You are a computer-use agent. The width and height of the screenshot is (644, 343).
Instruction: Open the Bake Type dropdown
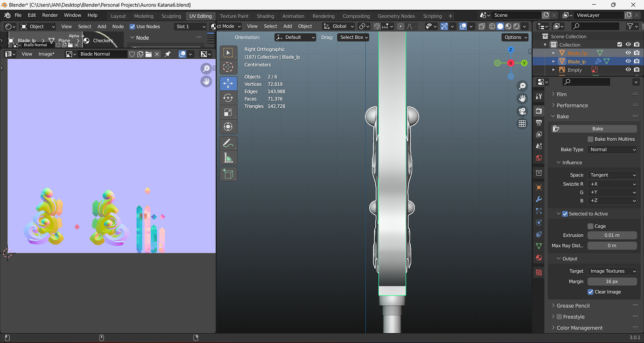pos(612,150)
